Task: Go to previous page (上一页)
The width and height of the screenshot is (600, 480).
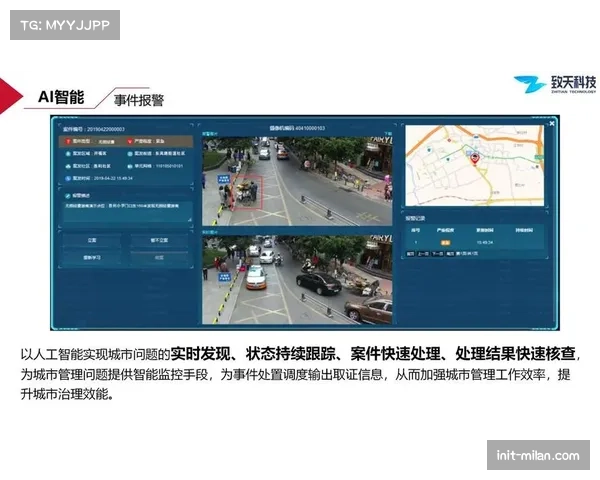Action: point(423,254)
